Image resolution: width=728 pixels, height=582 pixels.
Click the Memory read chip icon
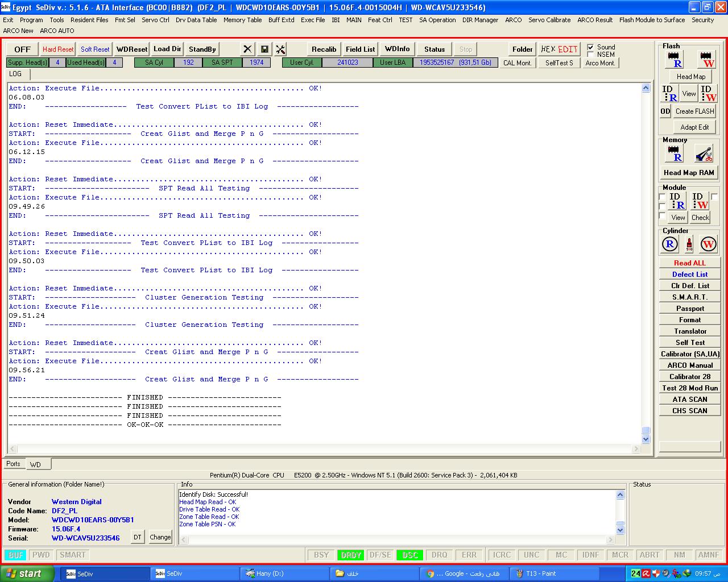[x=675, y=153]
